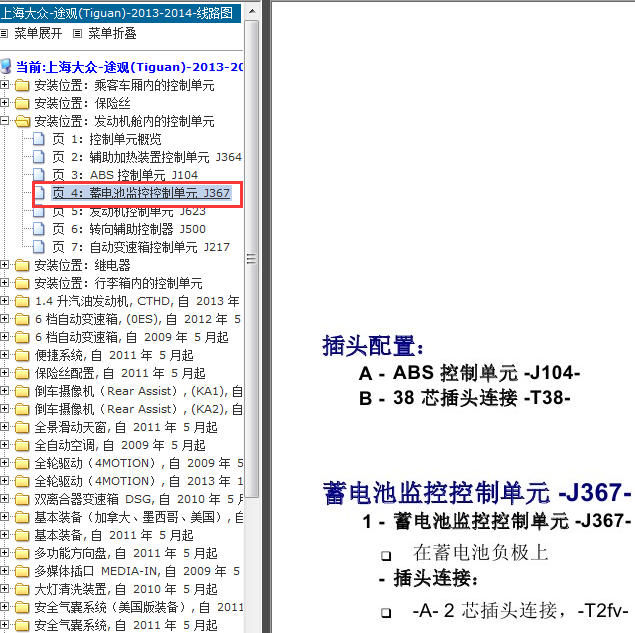Expand 6 档自动变速箱 (0ES) folder

click(x=4, y=319)
